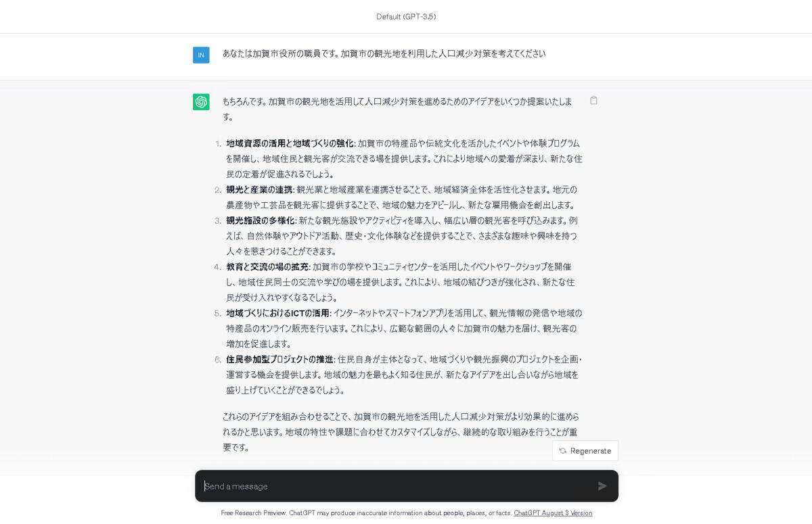
Task: Click the green ChatGPT logo avatar
Action: [x=201, y=102]
